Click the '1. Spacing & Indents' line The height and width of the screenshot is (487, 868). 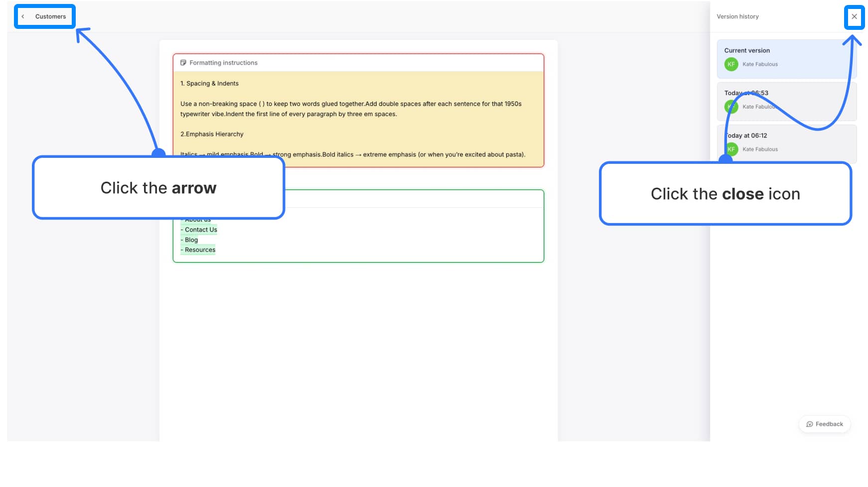point(209,84)
